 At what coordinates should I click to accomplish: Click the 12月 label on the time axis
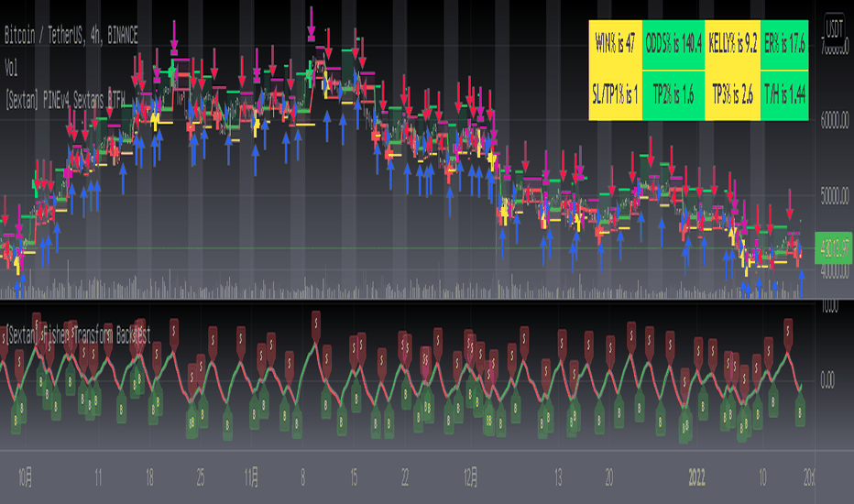(x=472, y=477)
